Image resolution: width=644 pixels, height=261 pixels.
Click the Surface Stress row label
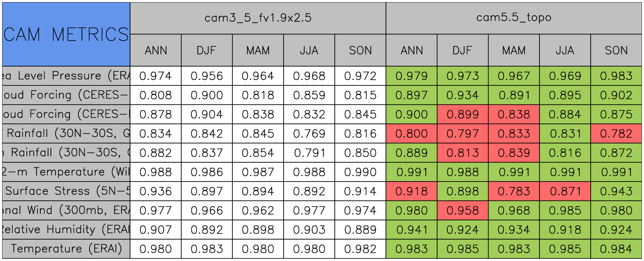coord(66,191)
